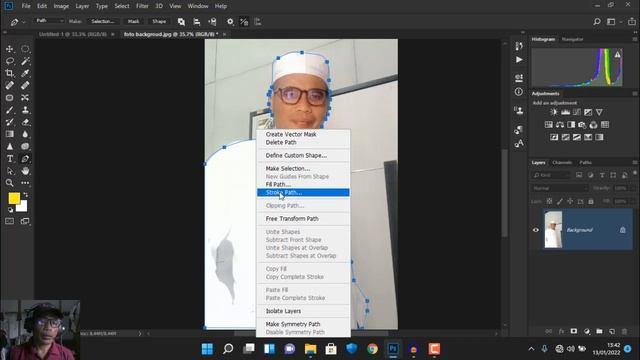Open the pen tool preset picker arrow

tap(23, 22)
